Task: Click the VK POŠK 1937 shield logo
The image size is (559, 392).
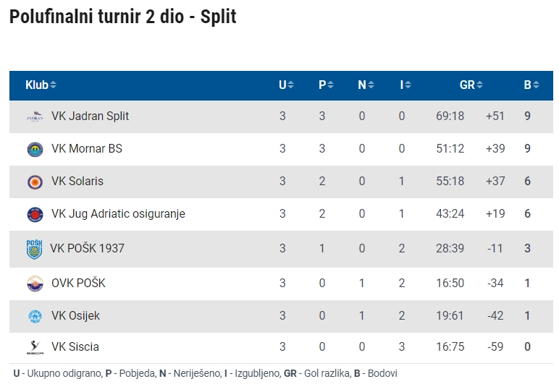Action: pyautogui.click(x=34, y=249)
